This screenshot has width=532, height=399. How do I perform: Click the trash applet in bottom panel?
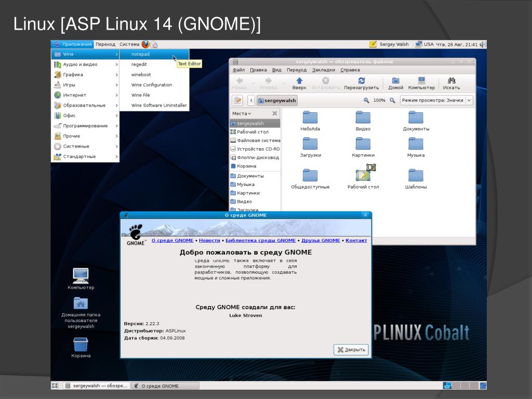483,385
